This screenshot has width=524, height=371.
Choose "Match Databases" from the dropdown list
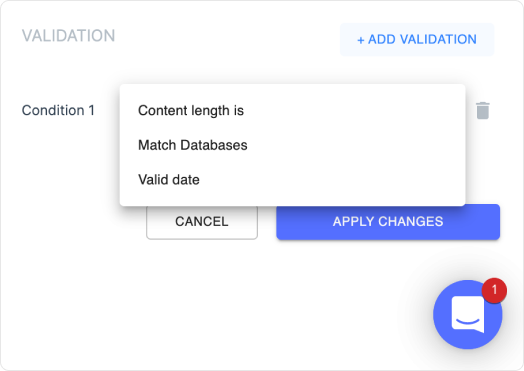click(292, 145)
